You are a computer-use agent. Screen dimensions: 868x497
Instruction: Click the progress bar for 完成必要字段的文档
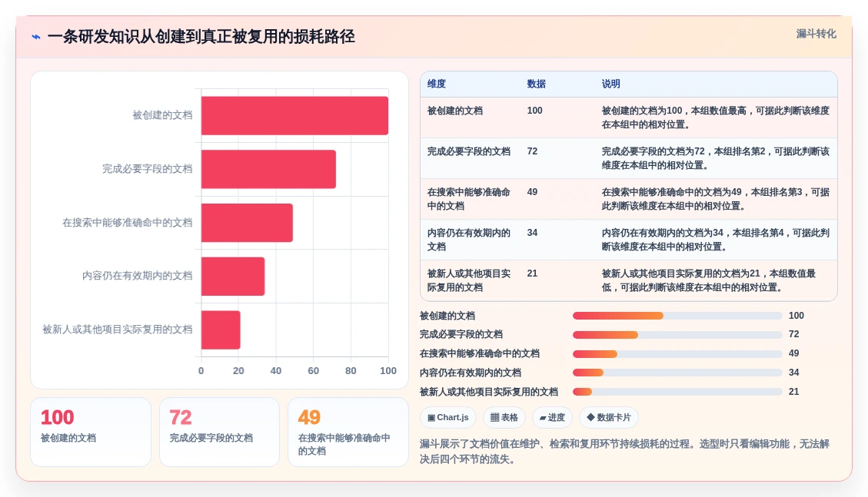coord(677,334)
